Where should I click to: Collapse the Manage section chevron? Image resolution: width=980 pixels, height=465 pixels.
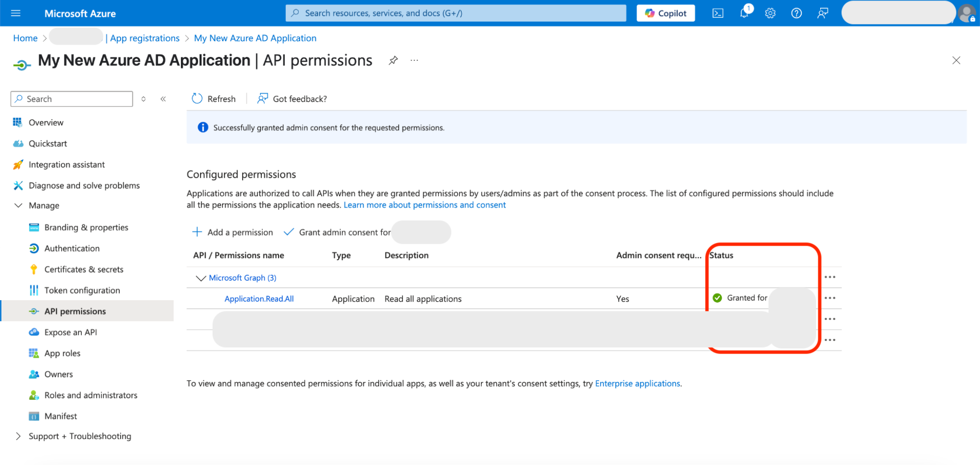click(18, 206)
